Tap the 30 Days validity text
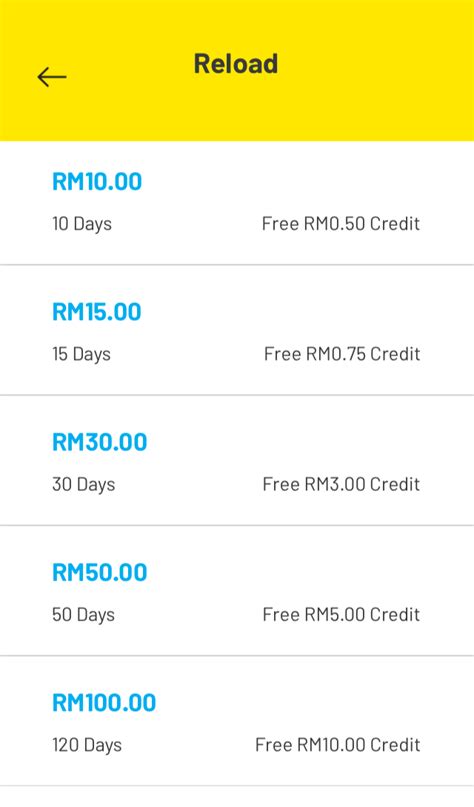474x807 pixels. [x=83, y=484]
